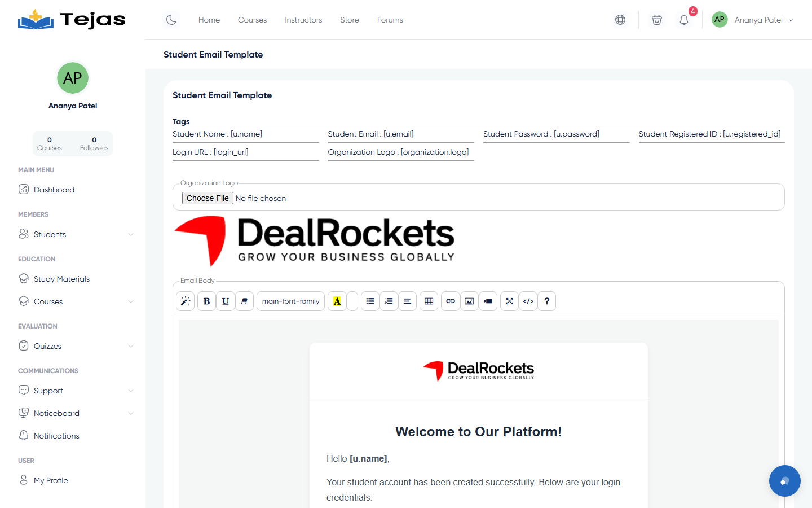Viewport: 812px width, 508px height.
Task: Click the Tejas logo
Action: [72, 20]
